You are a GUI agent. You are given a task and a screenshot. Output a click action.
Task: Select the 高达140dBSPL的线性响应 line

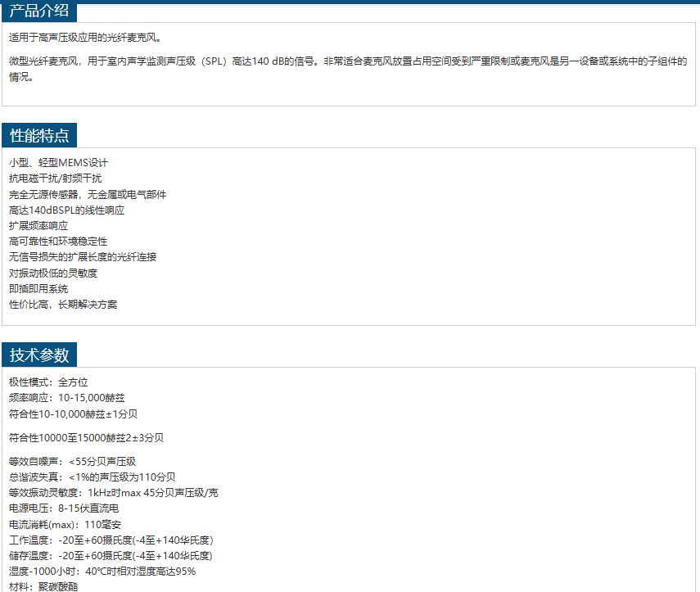[x=66, y=210]
